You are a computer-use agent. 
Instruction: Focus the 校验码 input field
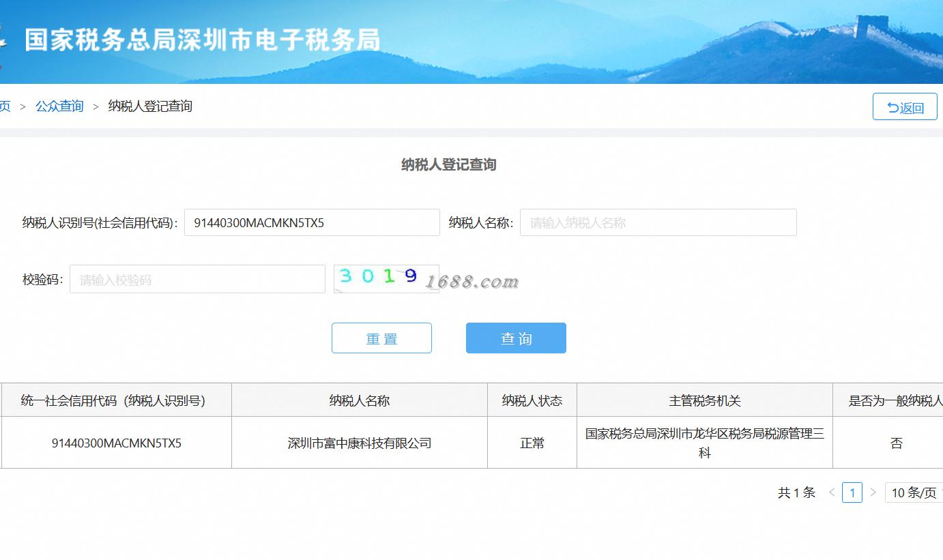point(197,279)
